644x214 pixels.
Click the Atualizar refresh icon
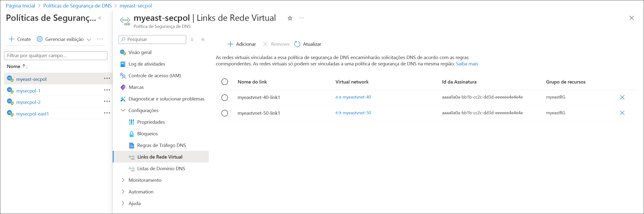[297, 44]
